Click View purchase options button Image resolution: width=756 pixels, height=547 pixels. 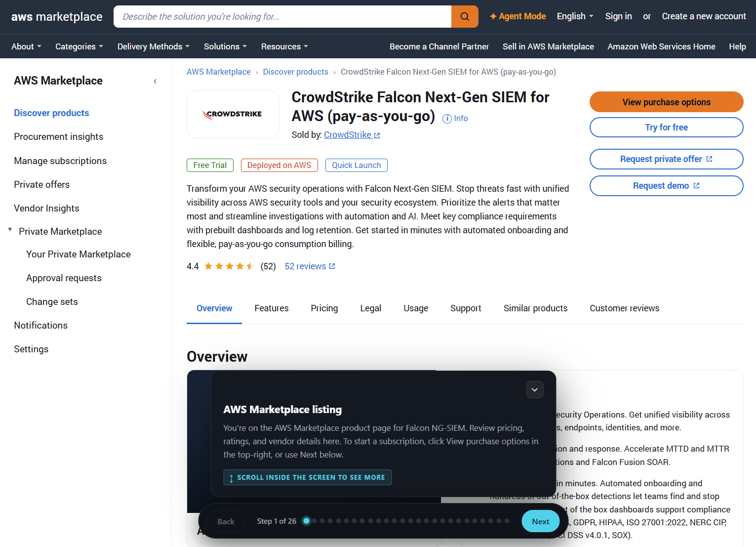(x=667, y=102)
